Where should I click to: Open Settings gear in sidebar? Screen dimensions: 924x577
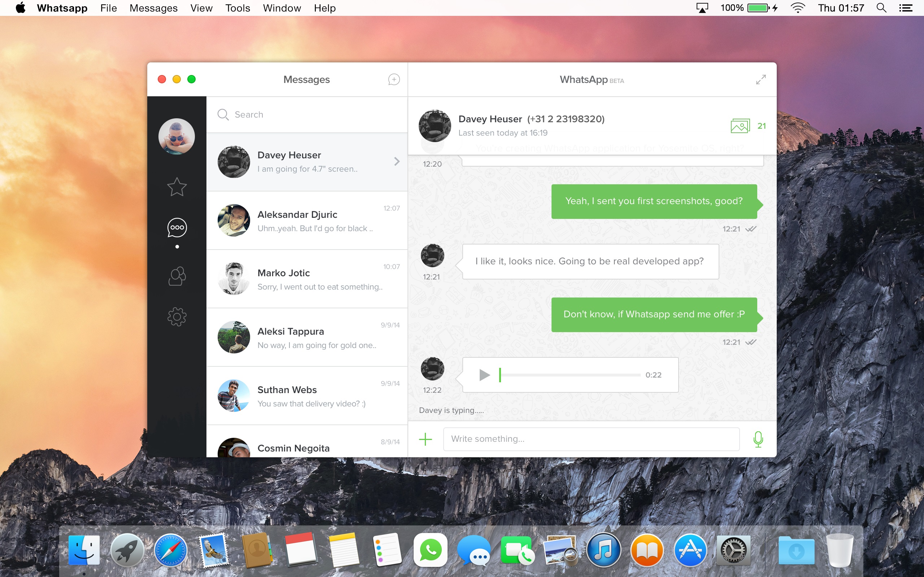(177, 317)
